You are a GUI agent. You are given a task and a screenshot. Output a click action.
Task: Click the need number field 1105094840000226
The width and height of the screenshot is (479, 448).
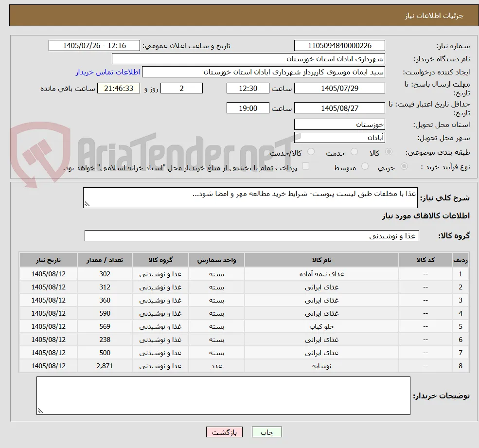click(339, 46)
